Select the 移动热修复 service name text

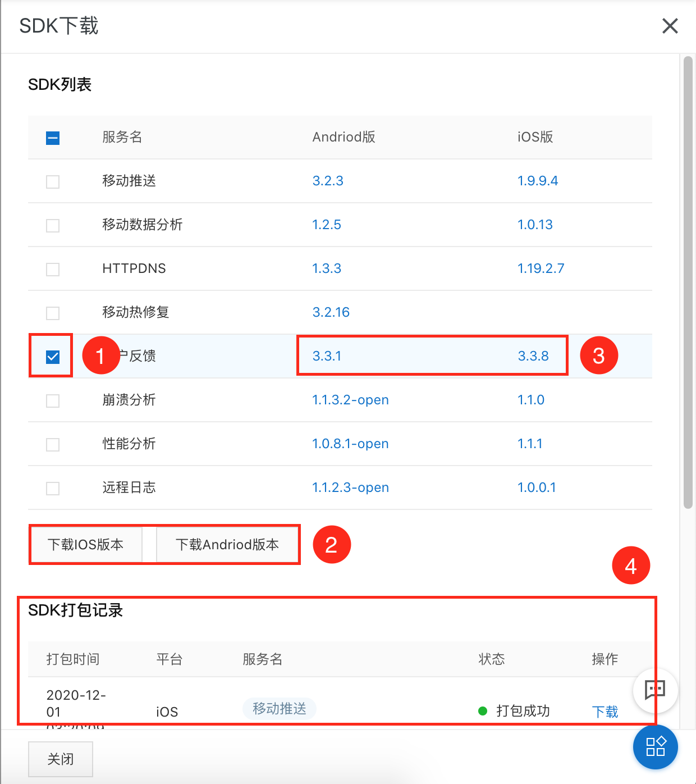click(136, 312)
